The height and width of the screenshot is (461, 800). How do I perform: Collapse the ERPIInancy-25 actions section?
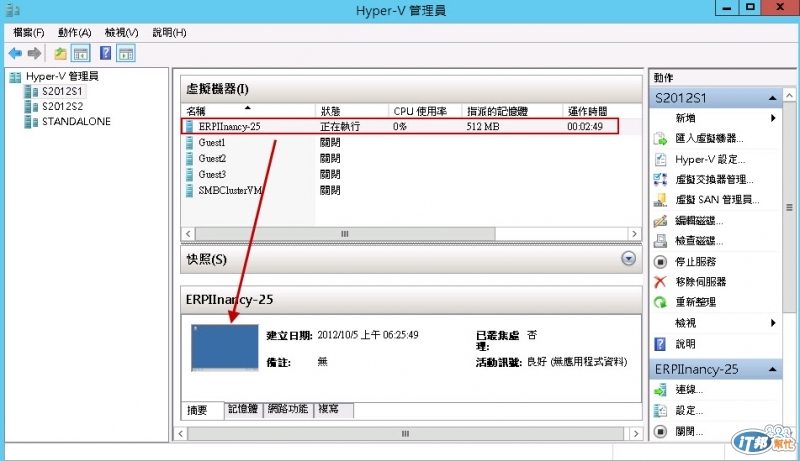(773, 369)
